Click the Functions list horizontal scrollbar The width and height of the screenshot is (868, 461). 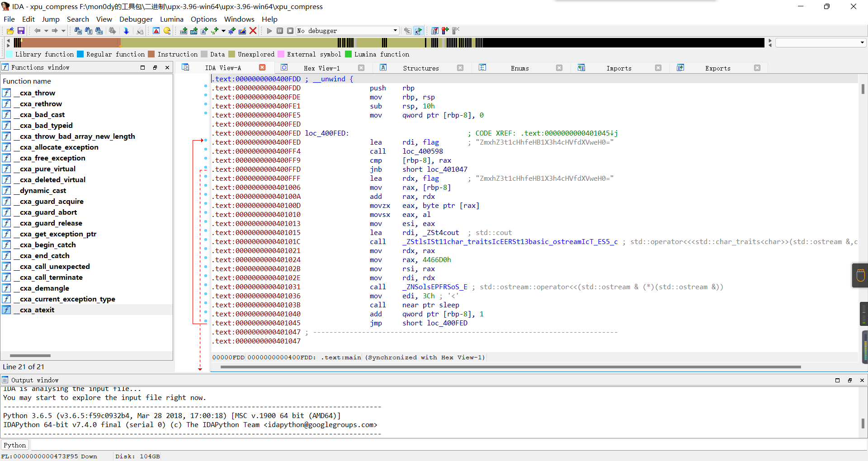[30, 356]
